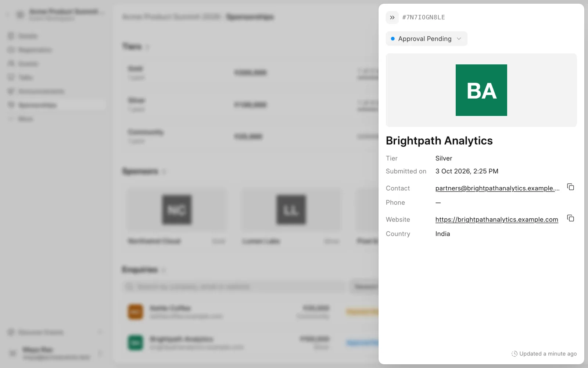Click the blurred enquiries search field

click(x=234, y=287)
